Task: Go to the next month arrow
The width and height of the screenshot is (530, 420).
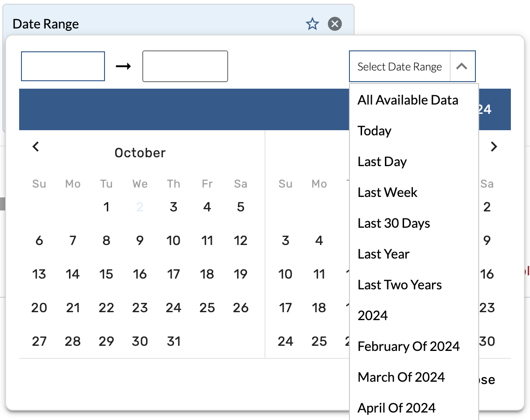Action: 494,147
